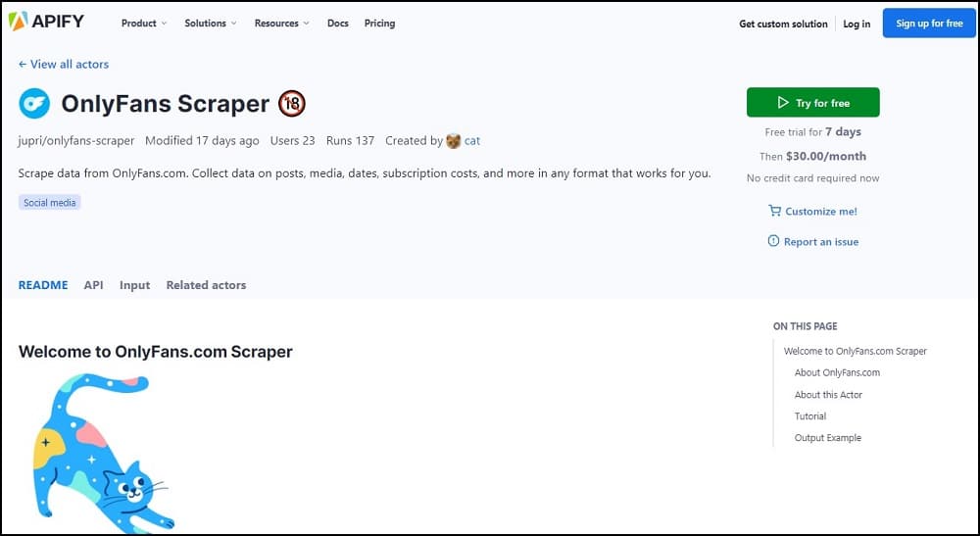980x536 pixels.
Task: Click the cat author avatar
Action: [x=453, y=141]
